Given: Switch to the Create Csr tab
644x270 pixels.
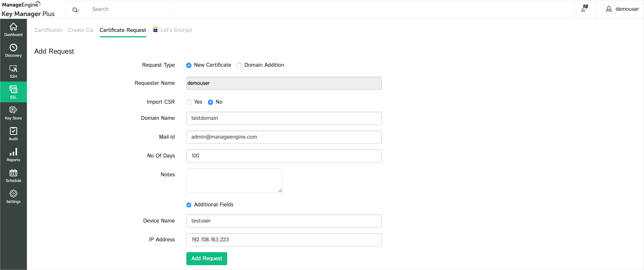Looking at the screenshot, I should click(81, 30).
